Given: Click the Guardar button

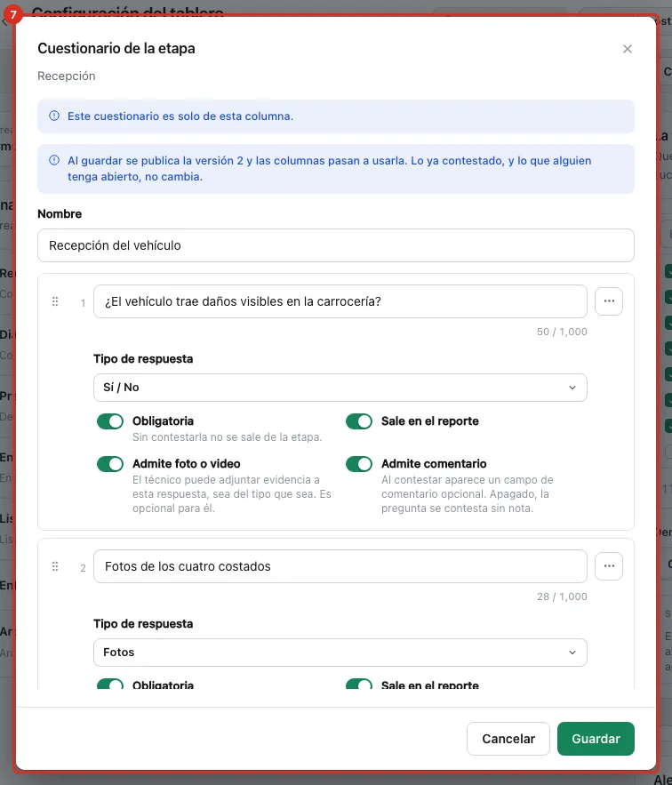Looking at the screenshot, I should [x=596, y=739].
